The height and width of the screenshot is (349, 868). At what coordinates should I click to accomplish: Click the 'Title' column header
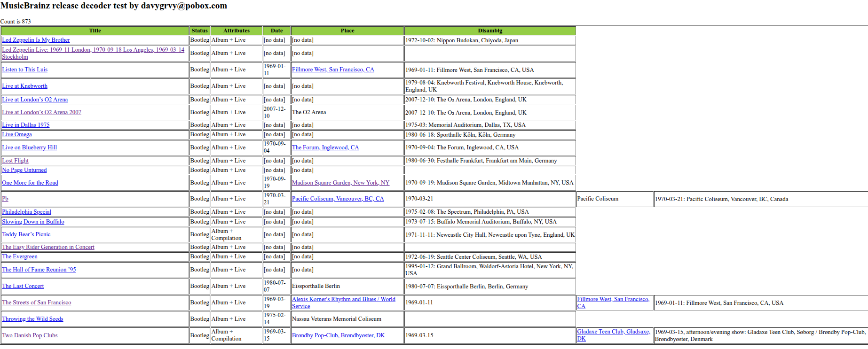(95, 31)
